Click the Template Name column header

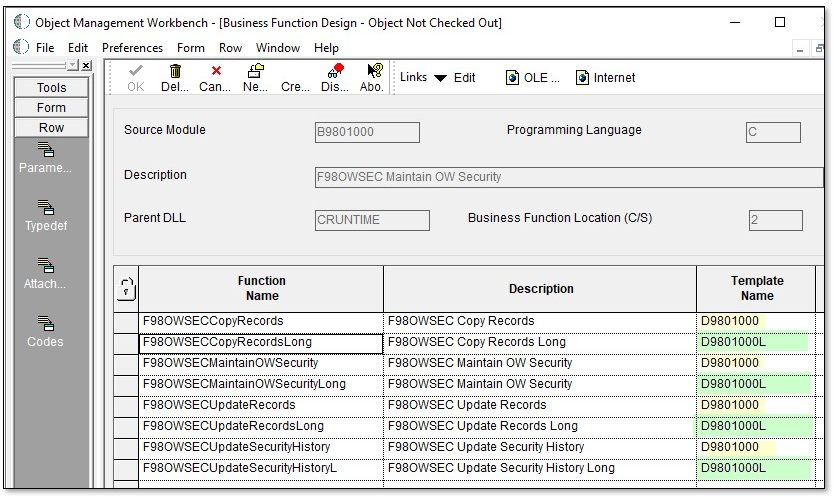(756, 288)
